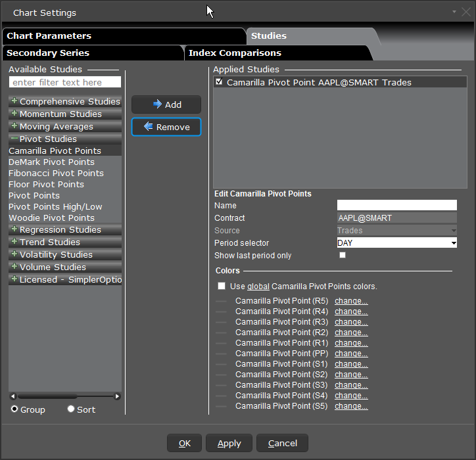
Task: Open the title bar dropdown arrow menu
Action: point(454,12)
